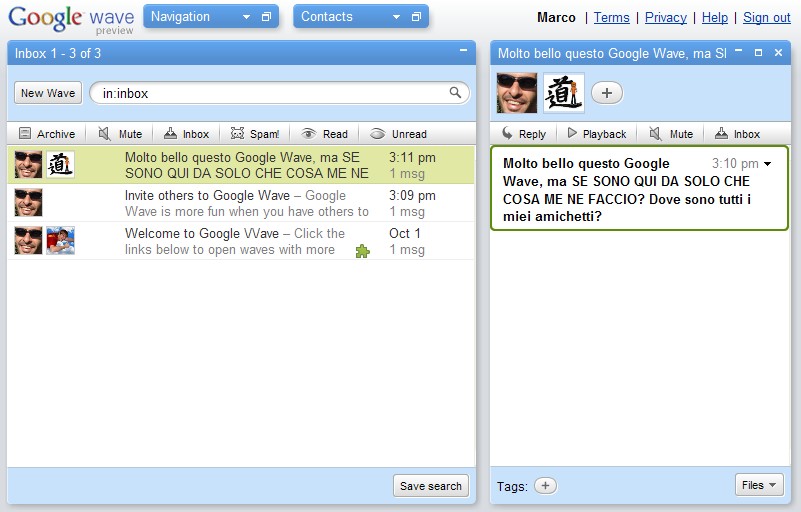This screenshot has width=801, height=512.
Task: Open the message menu arrow beside 3:10 pm
Action: coord(767,164)
